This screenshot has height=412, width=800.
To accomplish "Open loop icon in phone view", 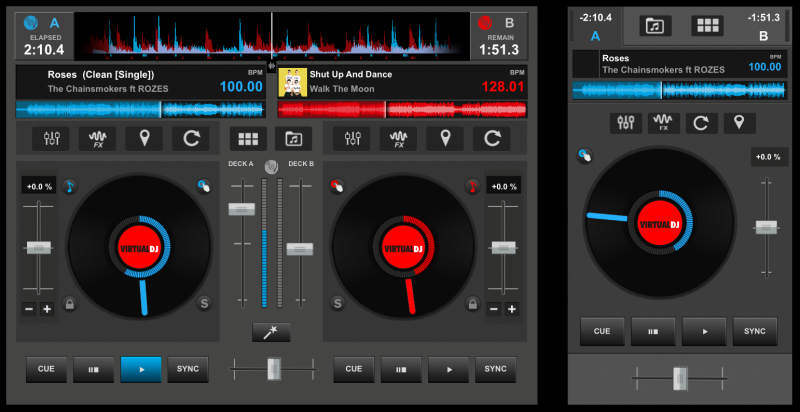I will click(x=701, y=123).
